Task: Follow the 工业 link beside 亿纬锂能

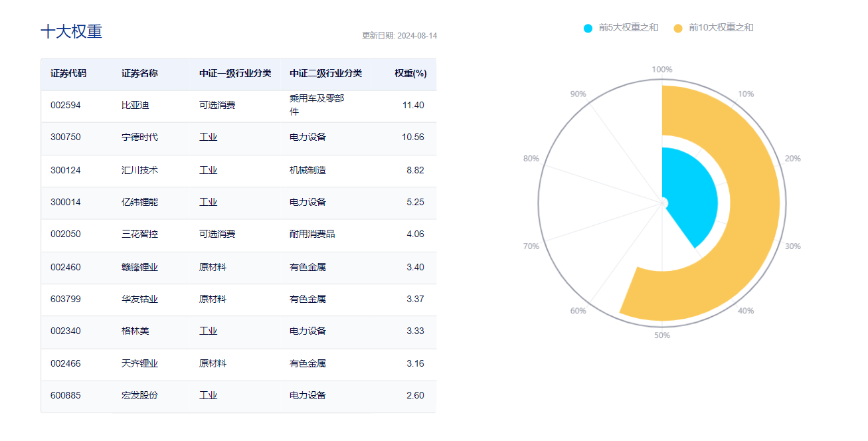Action: coord(208,202)
